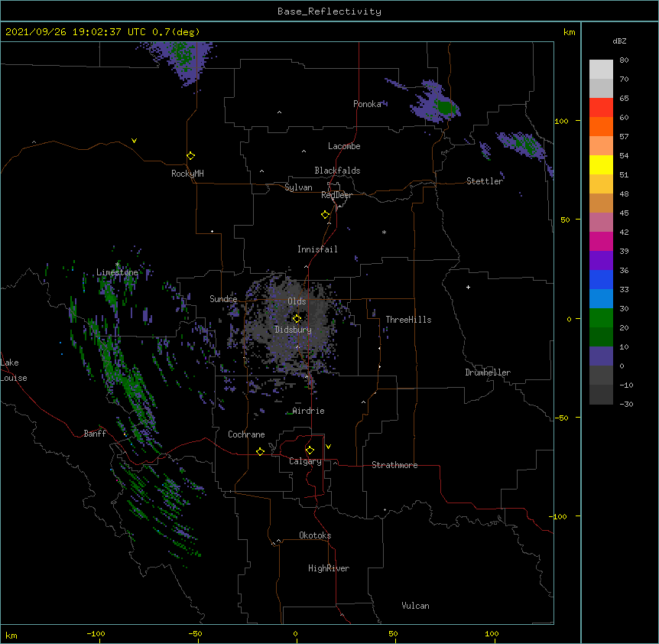Click the yellow radar marker near Olds
Screen dimensions: 659x644
click(x=297, y=318)
